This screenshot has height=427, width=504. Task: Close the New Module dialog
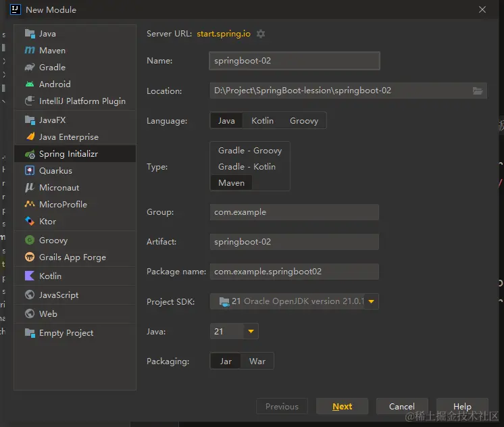coord(482,9)
